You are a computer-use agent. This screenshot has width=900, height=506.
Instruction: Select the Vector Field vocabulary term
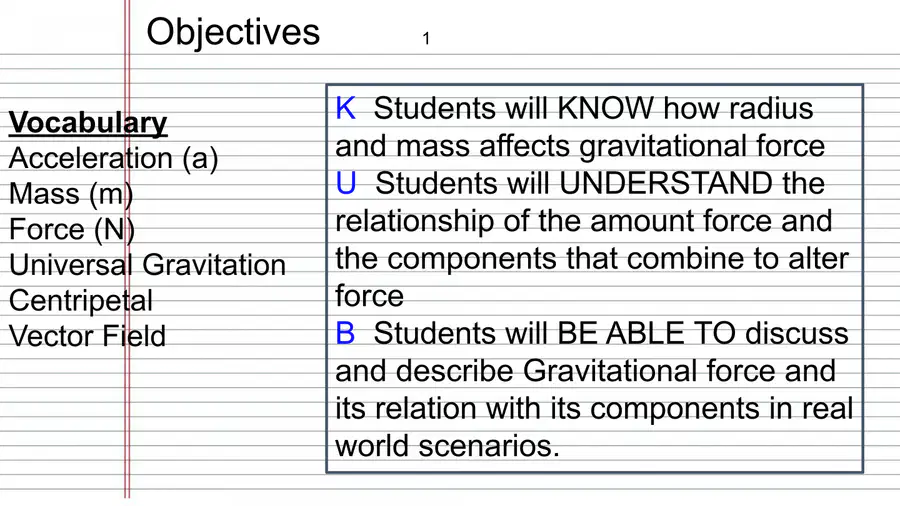point(87,336)
